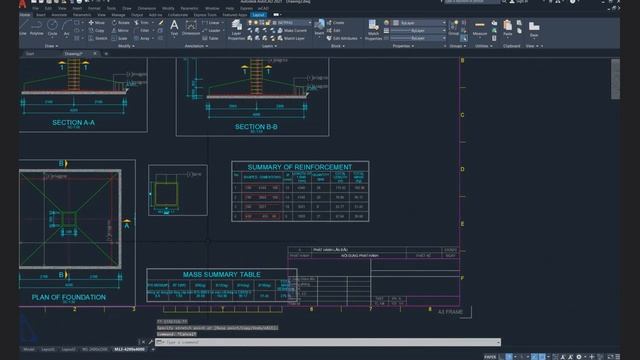The image size is (640, 360).
Task: Open the linetype ByLayer dropdown
Action: pyautogui.click(x=418, y=38)
